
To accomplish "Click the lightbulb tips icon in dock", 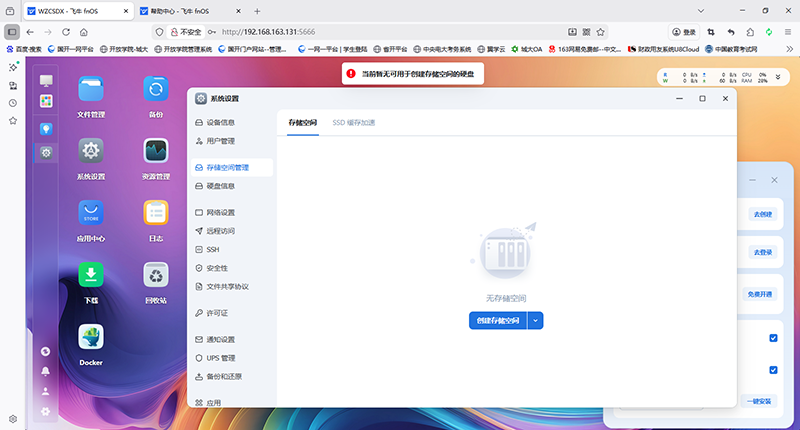I will 46,129.
